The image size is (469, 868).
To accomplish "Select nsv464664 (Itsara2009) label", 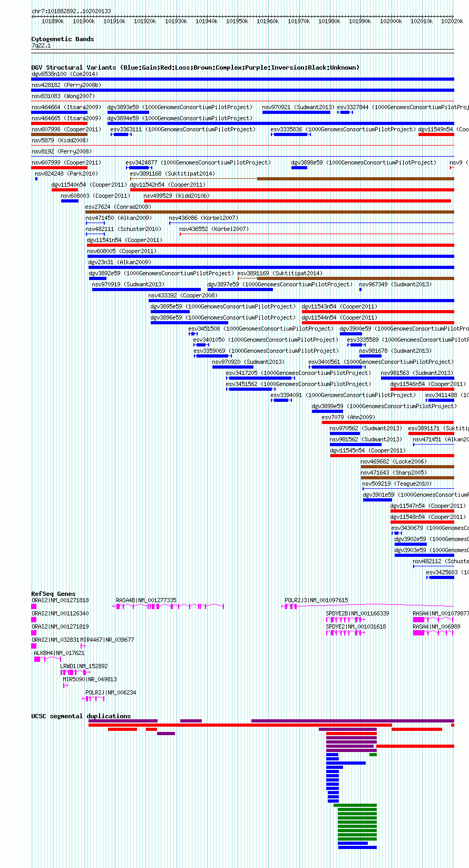I will (66, 107).
